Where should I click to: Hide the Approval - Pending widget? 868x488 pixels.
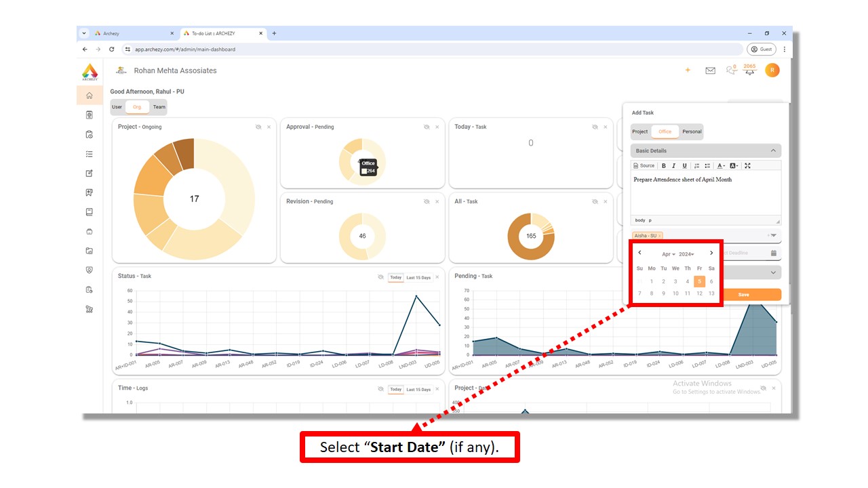point(427,127)
